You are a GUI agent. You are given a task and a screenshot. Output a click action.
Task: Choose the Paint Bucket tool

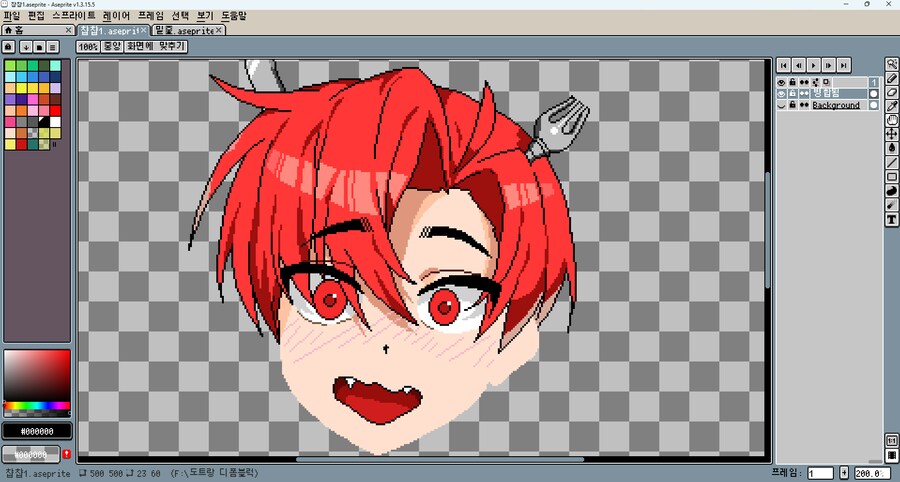click(x=892, y=147)
